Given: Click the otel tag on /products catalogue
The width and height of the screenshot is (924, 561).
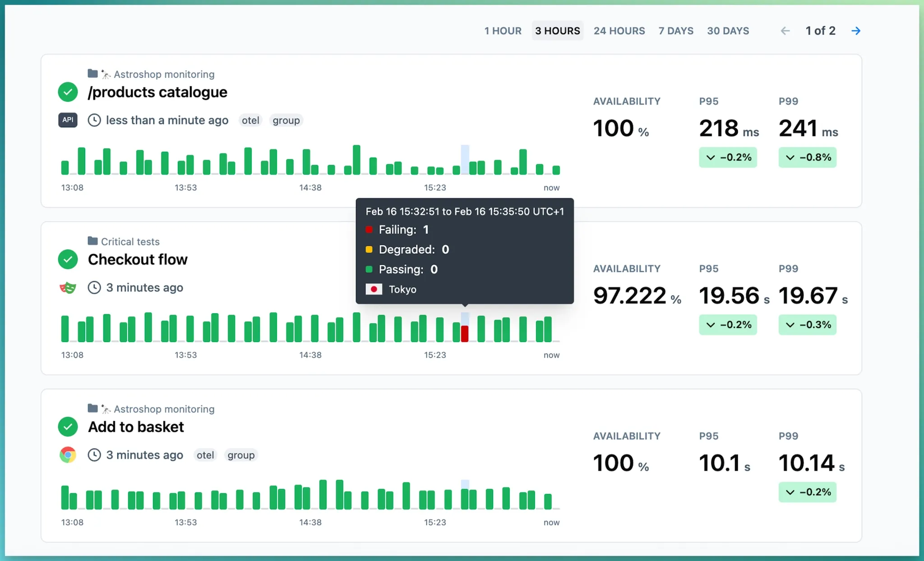Looking at the screenshot, I should coord(250,121).
